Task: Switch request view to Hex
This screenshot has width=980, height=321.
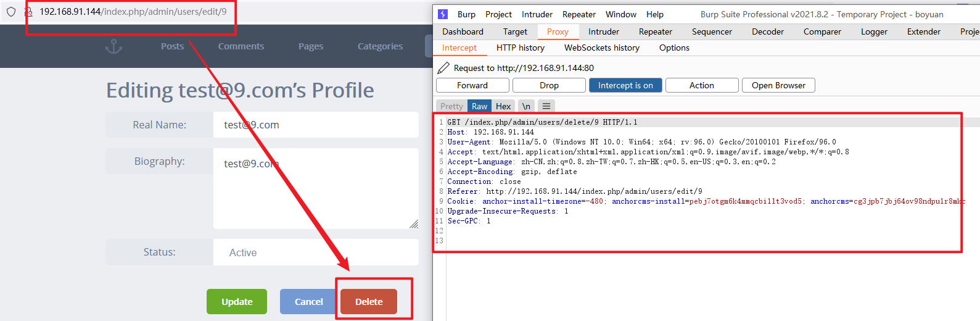Action: point(503,106)
